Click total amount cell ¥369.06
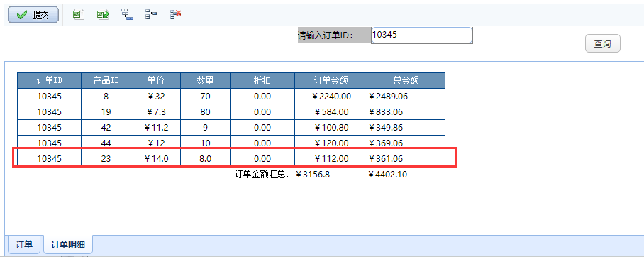Screen dimensions: 644x257 pyautogui.click(x=406, y=143)
